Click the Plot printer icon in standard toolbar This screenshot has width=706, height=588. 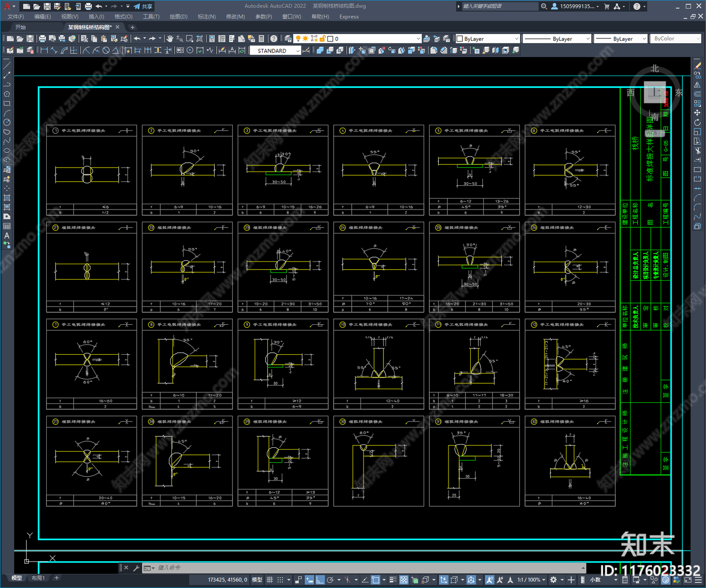coord(42,39)
